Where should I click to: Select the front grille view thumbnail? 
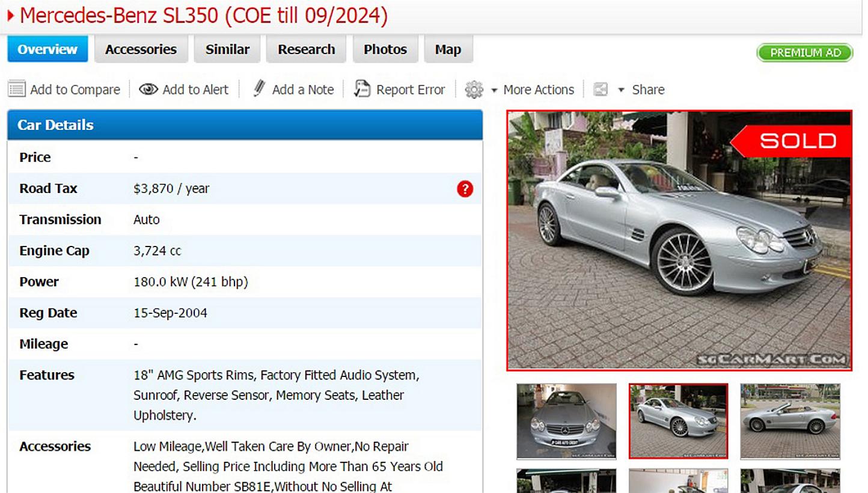[566, 420]
